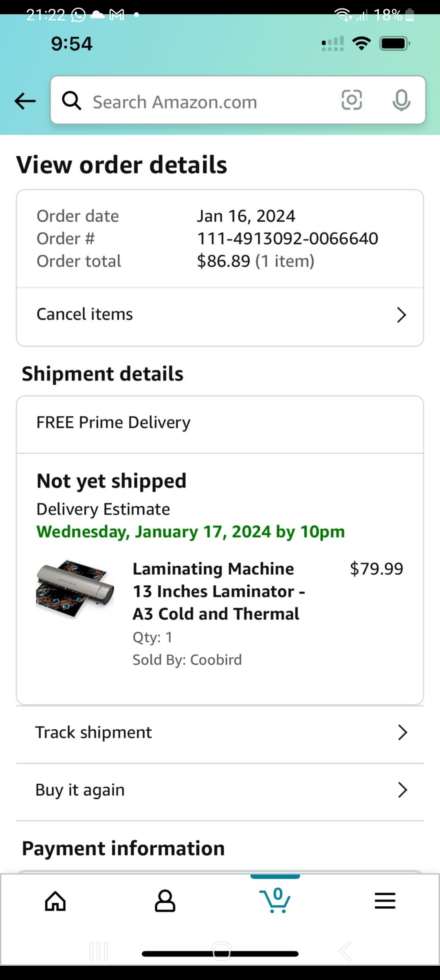Tap Buy it again text

[x=80, y=790]
